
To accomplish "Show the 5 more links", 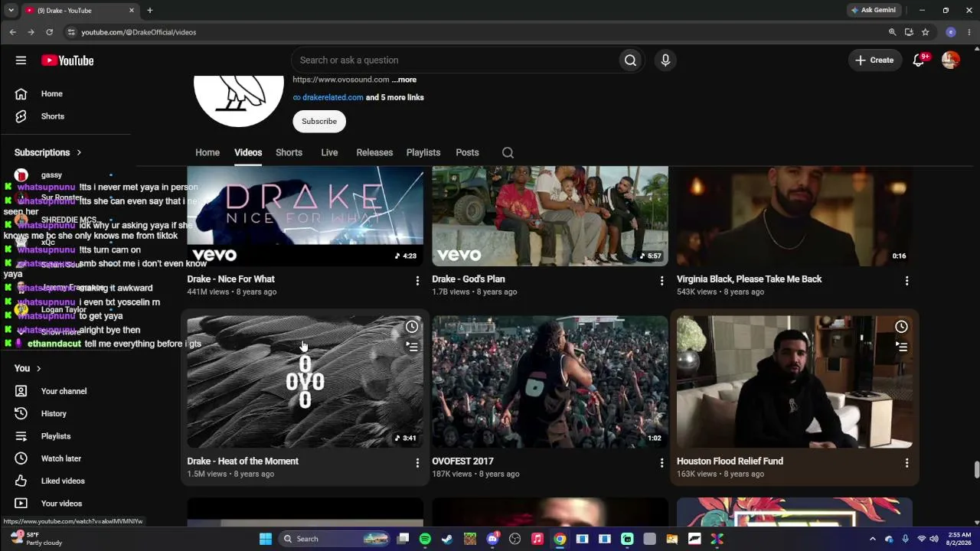I will click(x=395, y=97).
